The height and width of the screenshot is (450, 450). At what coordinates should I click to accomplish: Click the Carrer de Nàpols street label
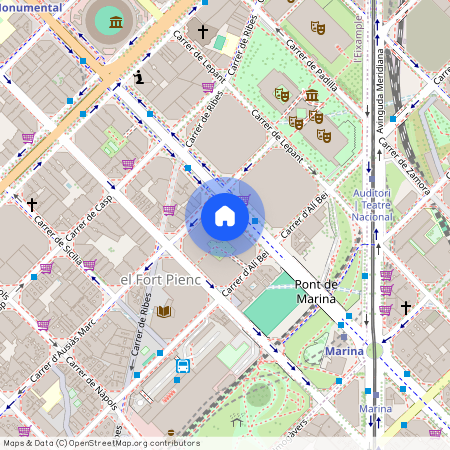(x=91, y=384)
